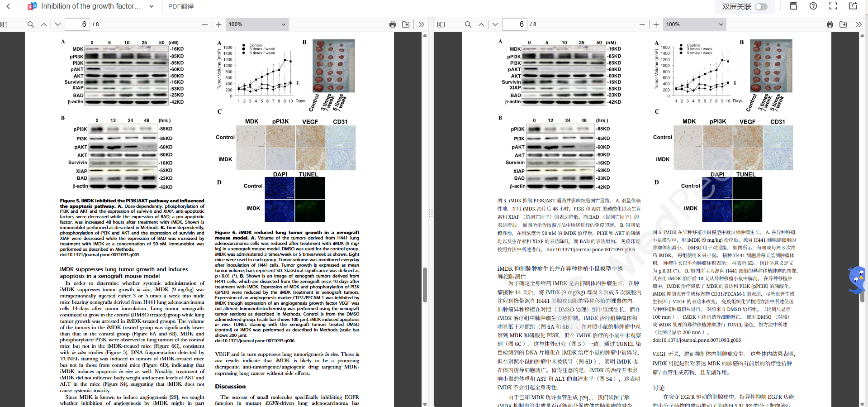Viewport: 868px width, 407px height.
Task: Click the tumor photo panel B in right pane
Action: pos(771,66)
